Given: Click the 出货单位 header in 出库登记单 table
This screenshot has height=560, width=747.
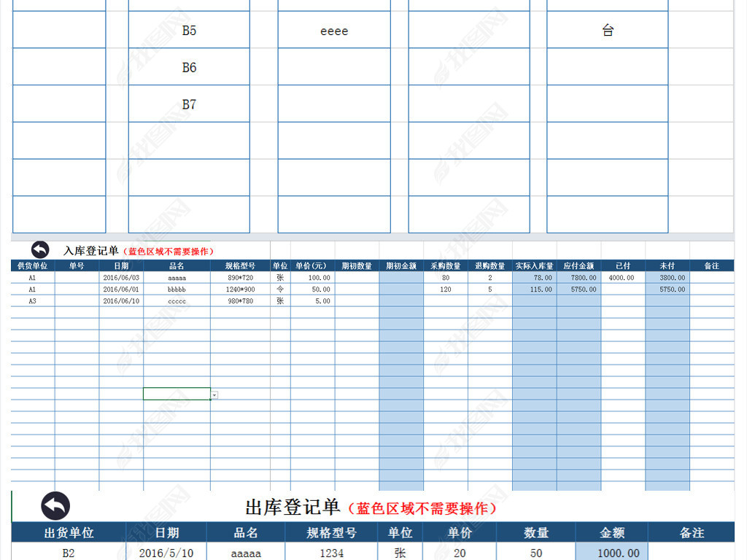Looking at the screenshot, I should tap(69, 533).
